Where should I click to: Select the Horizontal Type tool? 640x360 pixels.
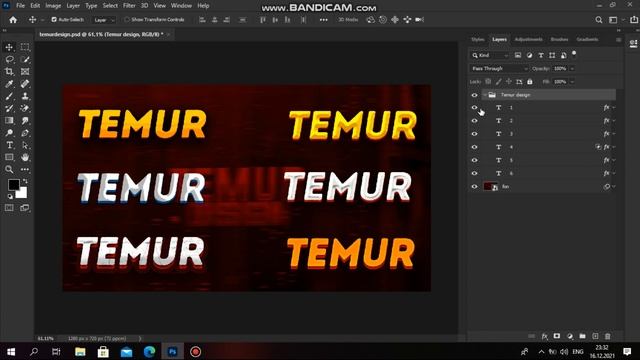9,145
